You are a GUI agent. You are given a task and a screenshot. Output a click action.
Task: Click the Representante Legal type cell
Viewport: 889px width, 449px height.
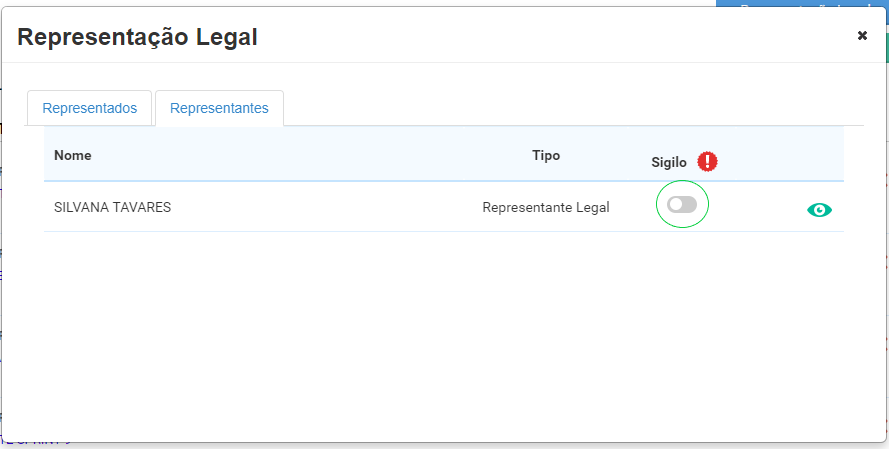tap(545, 208)
